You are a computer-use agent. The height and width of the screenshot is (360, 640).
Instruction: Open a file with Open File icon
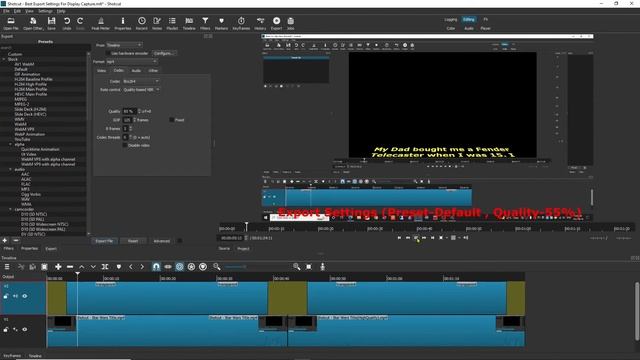pos(11,23)
